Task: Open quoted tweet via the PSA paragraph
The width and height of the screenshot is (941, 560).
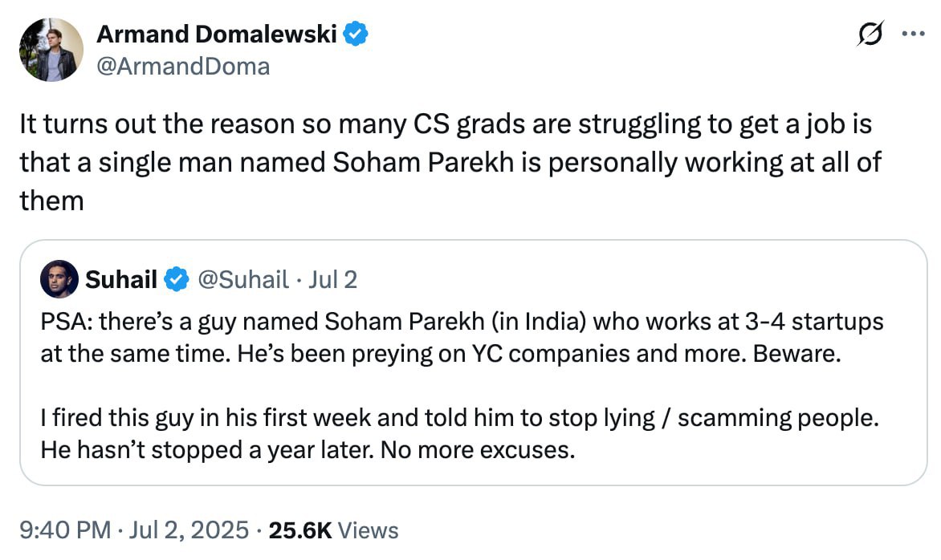Action: pyautogui.click(x=462, y=338)
